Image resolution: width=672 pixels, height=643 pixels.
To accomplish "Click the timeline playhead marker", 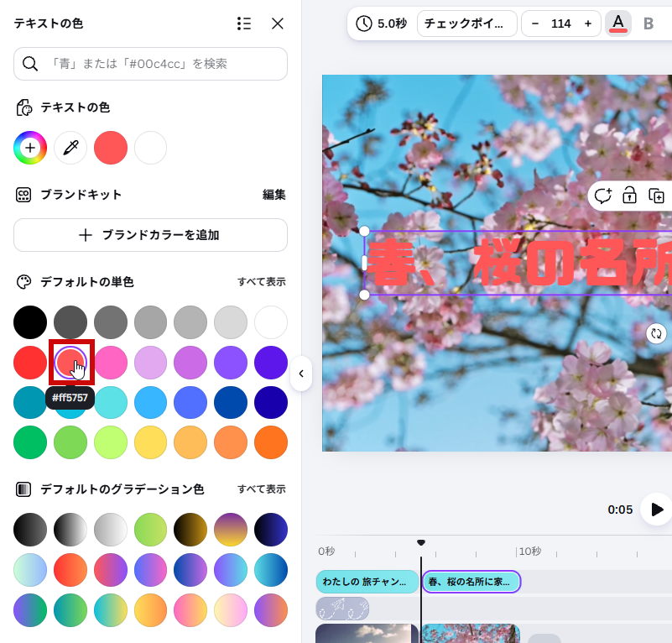I will coord(421,543).
